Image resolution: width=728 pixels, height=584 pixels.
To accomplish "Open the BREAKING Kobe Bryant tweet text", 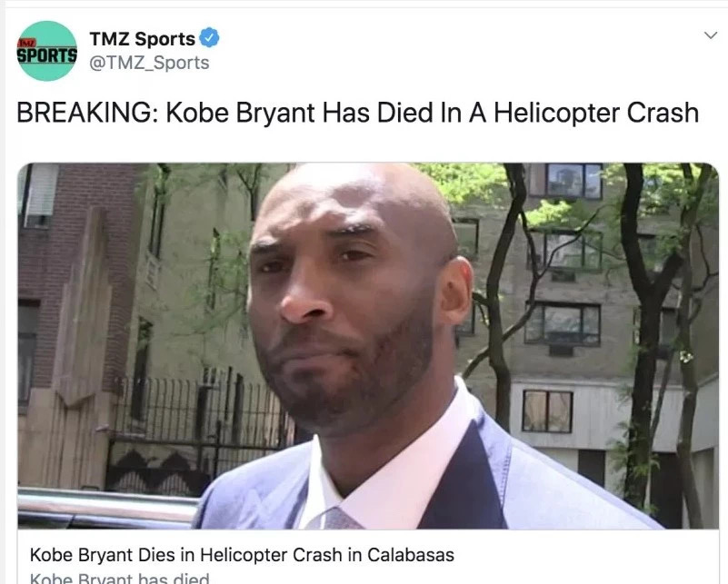I will click(357, 113).
